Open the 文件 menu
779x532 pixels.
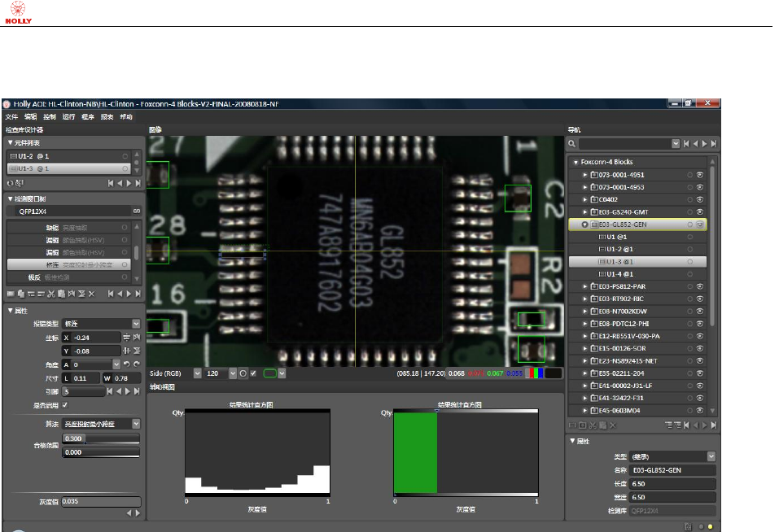point(11,117)
